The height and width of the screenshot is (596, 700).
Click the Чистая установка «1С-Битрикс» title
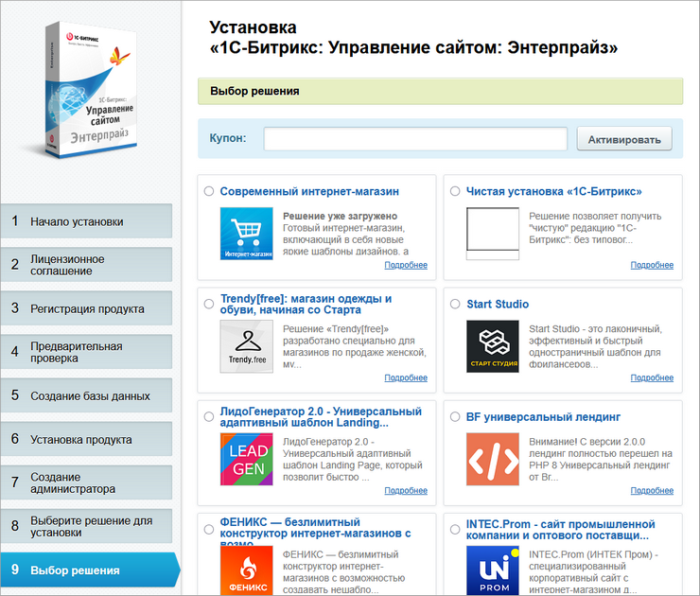click(554, 191)
